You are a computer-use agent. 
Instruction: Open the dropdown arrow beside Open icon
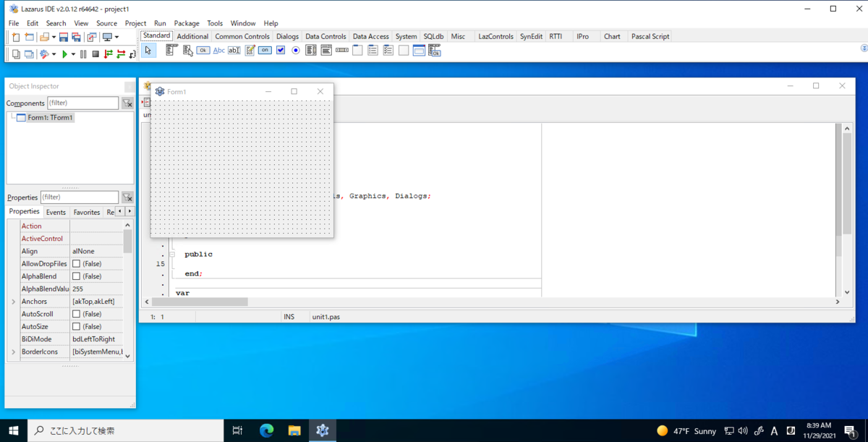pos(54,37)
